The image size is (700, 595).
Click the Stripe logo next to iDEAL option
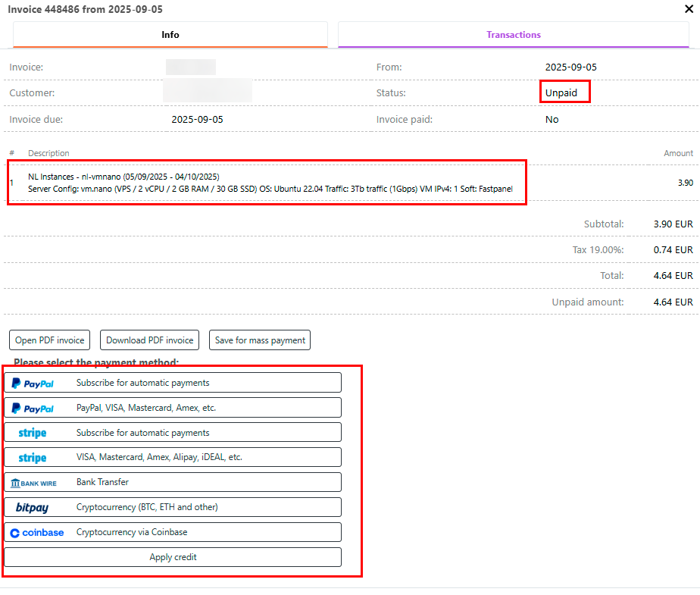33,458
